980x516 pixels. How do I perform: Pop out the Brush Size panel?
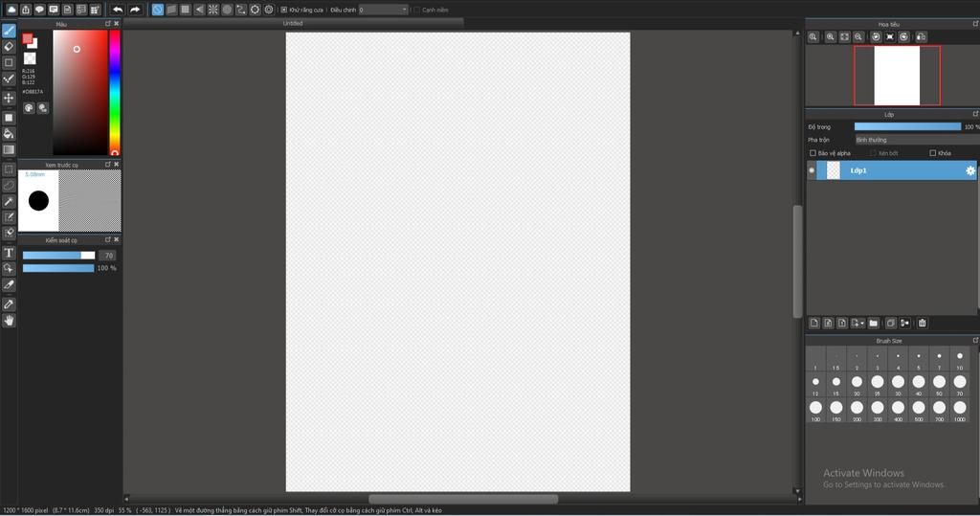[975, 340]
